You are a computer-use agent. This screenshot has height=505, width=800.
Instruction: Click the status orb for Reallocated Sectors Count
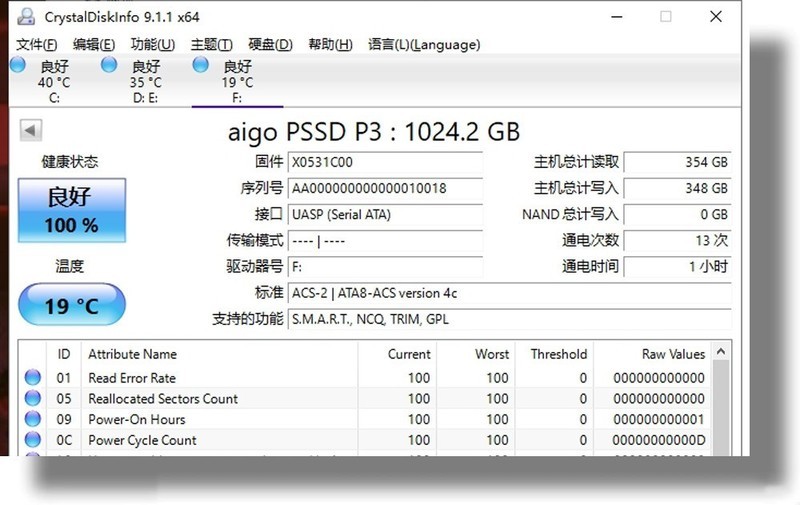pyautogui.click(x=33, y=398)
